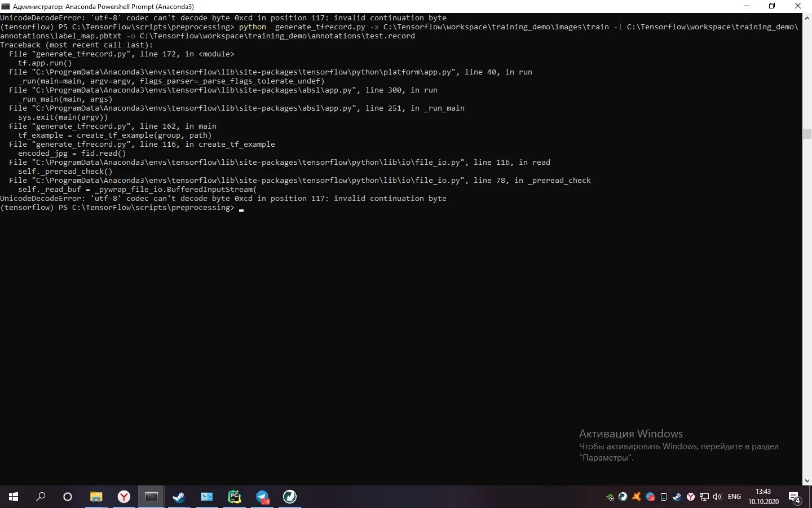Screen dimensions: 812x508
Task: Click "tf_example = create_tf_example(group, path)" line
Action: tap(115, 135)
